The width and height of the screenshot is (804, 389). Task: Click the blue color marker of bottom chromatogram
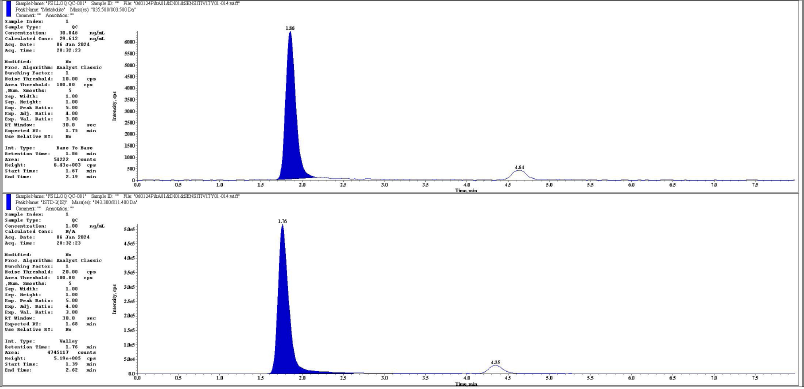[x=8, y=202]
